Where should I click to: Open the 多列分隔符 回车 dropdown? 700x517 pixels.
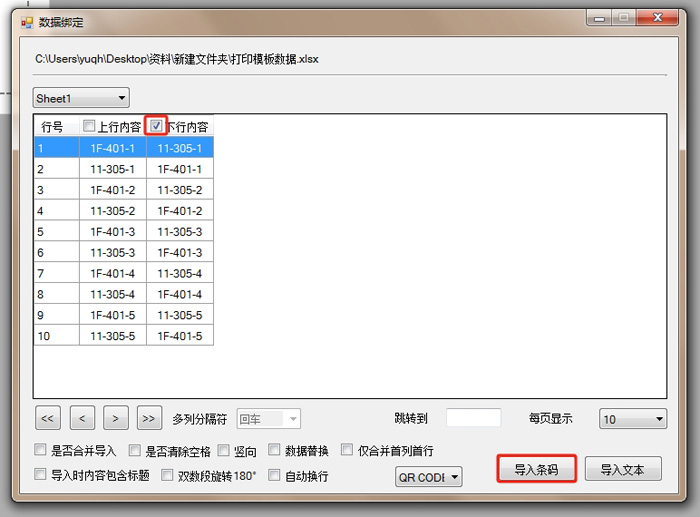click(x=268, y=419)
